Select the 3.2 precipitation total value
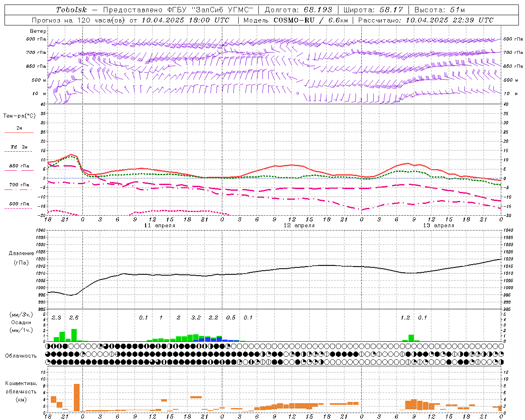525x420 pixels. 196,318
